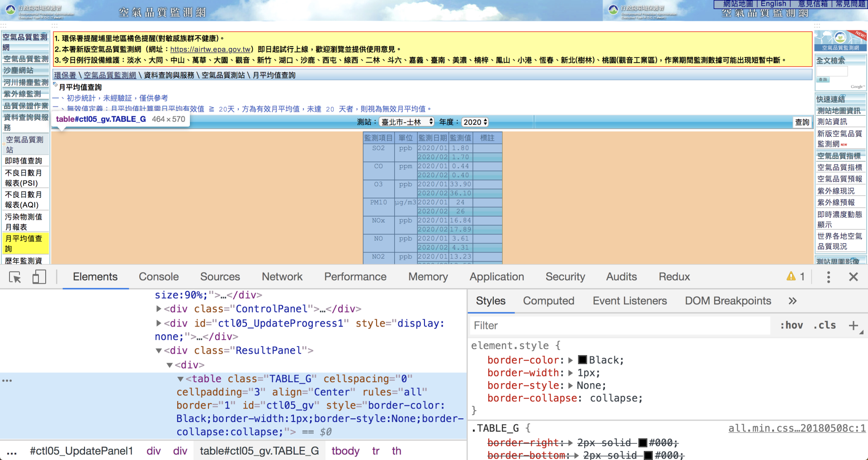Select #ctl05_UpdatePanel1 in breadcrumb
The image size is (868, 460).
click(81, 451)
